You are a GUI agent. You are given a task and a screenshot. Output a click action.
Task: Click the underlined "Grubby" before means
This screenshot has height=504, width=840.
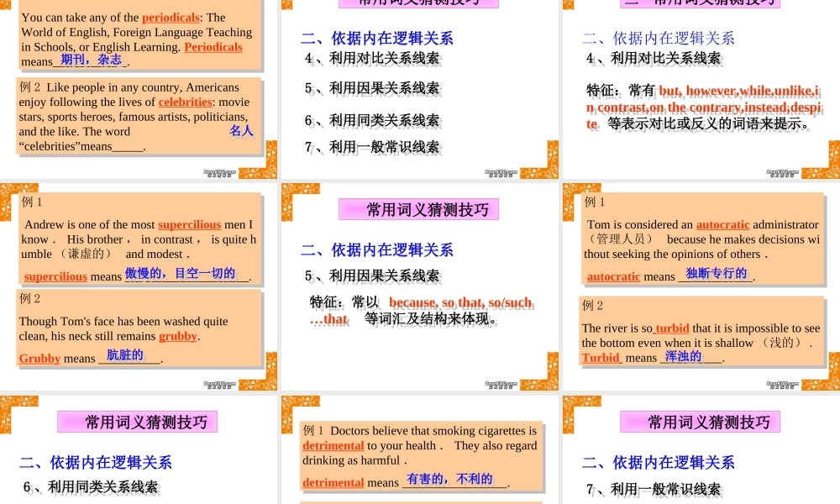[39, 359]
